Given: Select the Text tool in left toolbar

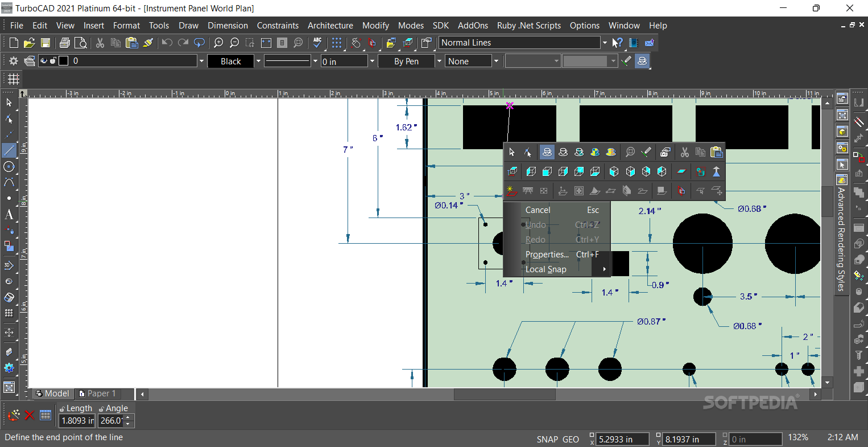Looking at the screenshot, I should coord(9,215).
